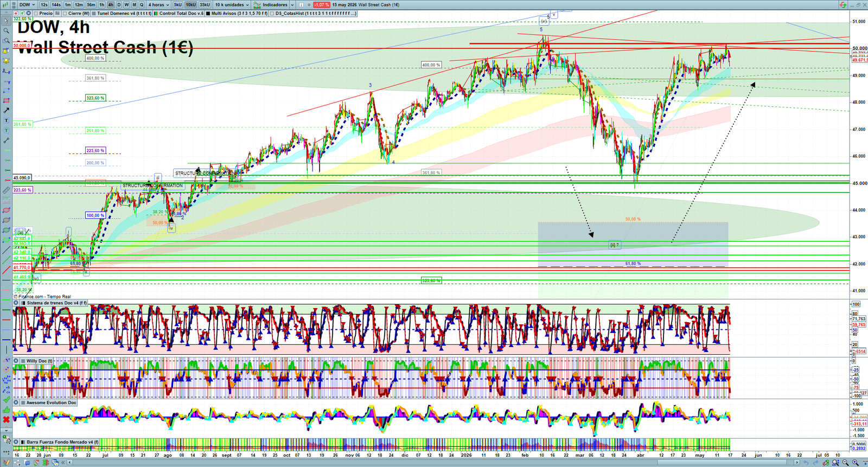Open the list icon next to Precio
Image resolution: width=868 pixels, height=467 pixels.
(x=57, y=13)
